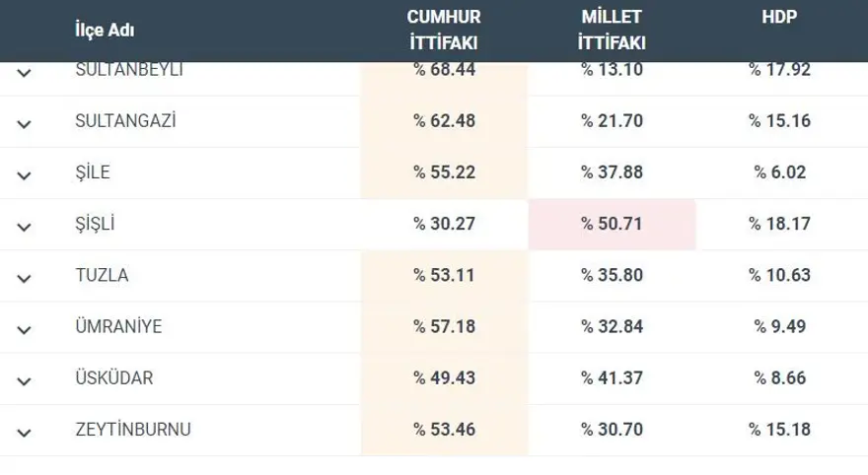Image resolution: width=868 pixels, height=475 pixels.
Task: Expand the SULTANBEYLİ row chevron
Action: pos(25,72)
